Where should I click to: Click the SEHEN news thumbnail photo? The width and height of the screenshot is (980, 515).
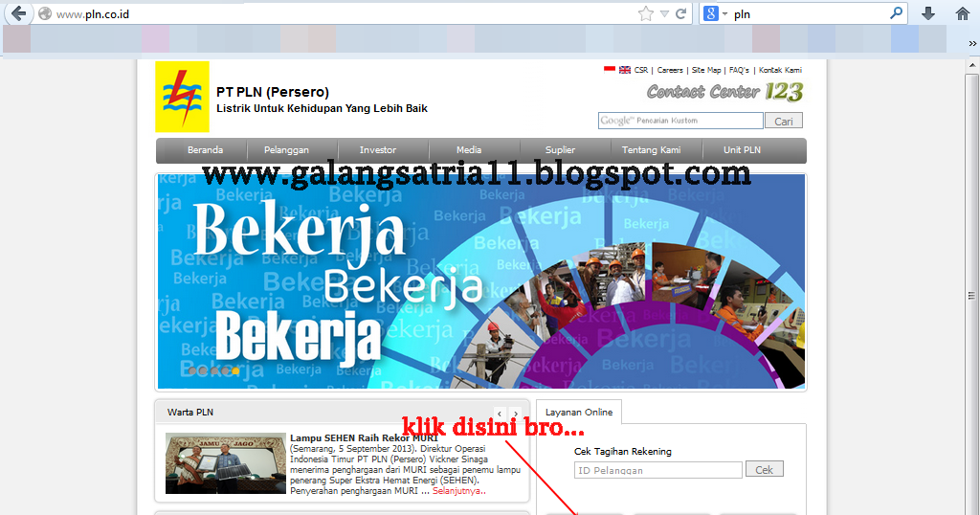point(226,463)
